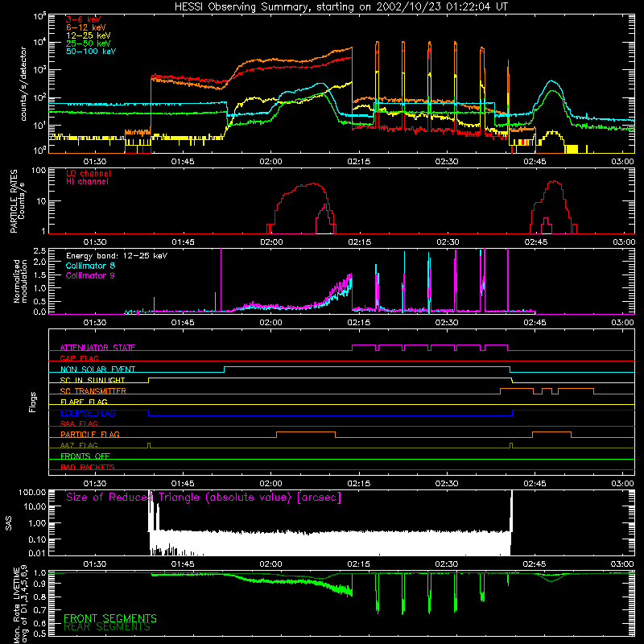Click the ATTENUATOR_STATE flag label

(x=97, y=348)
